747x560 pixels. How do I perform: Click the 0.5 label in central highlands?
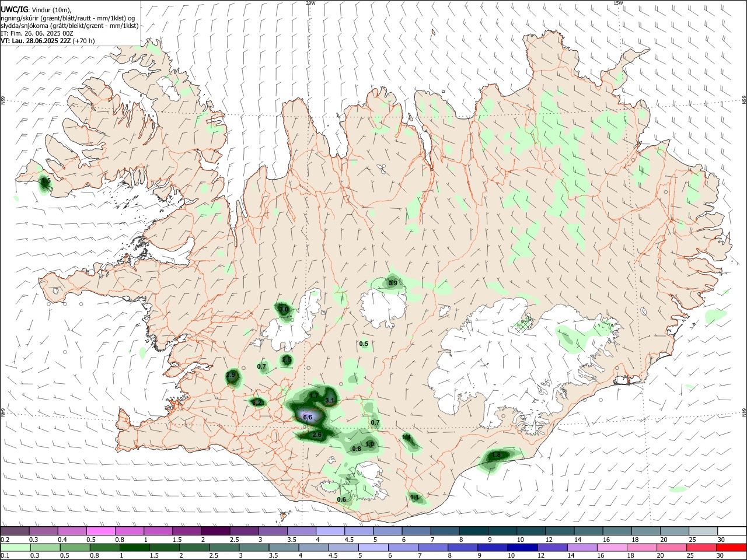point(364,344)
